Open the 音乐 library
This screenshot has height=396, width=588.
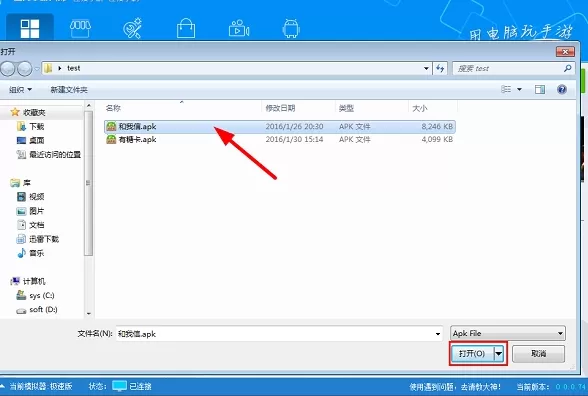[x=31, y=253]
